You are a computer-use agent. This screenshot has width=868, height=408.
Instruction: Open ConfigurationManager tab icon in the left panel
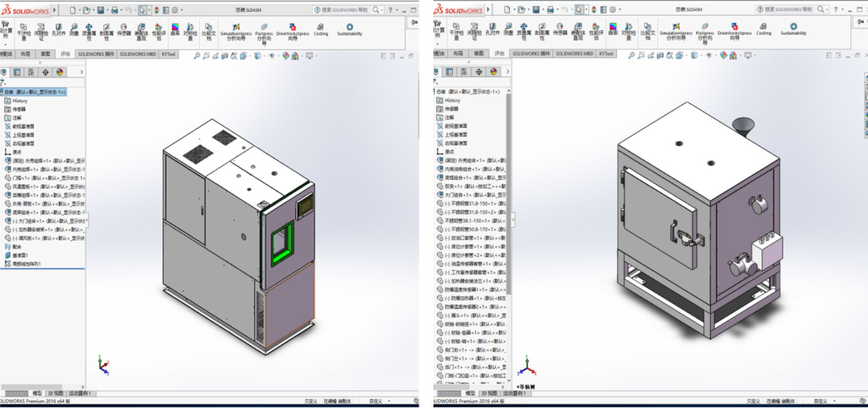31,72
